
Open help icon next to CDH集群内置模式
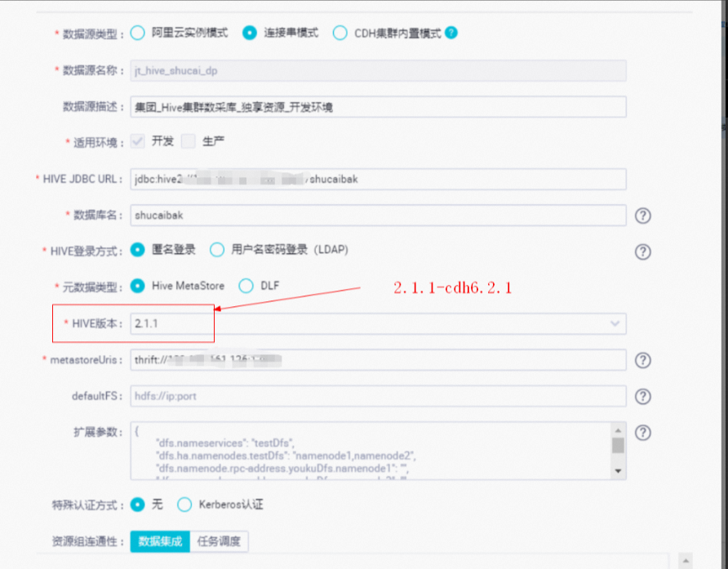(x=451, y=33)
